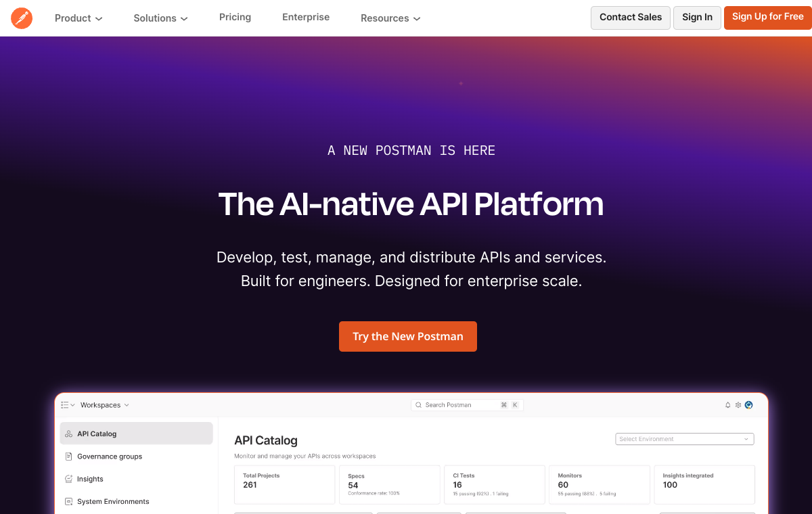Click the Specs 54 card
Viewport: 812px width, 514px height.
pos(390,484)
